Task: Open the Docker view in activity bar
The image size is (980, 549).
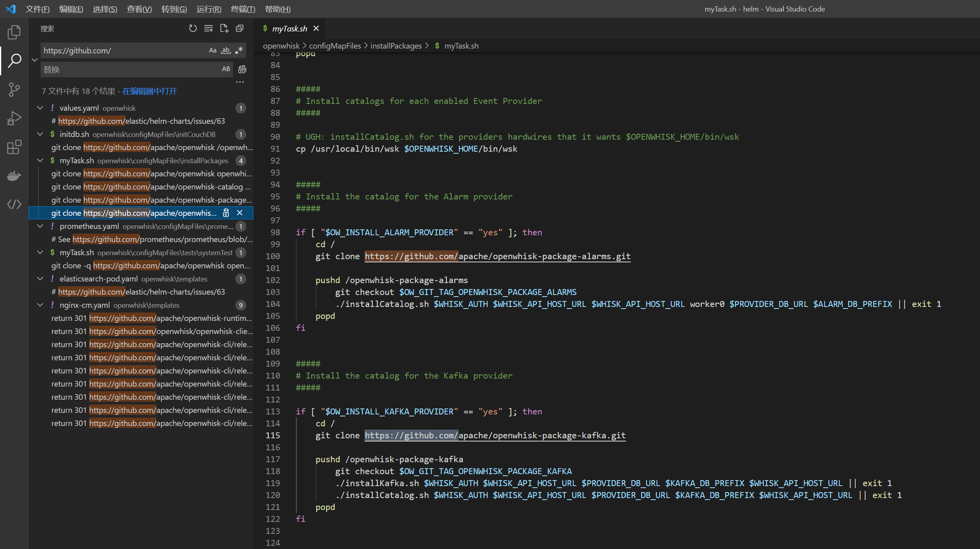Action: 14,176
